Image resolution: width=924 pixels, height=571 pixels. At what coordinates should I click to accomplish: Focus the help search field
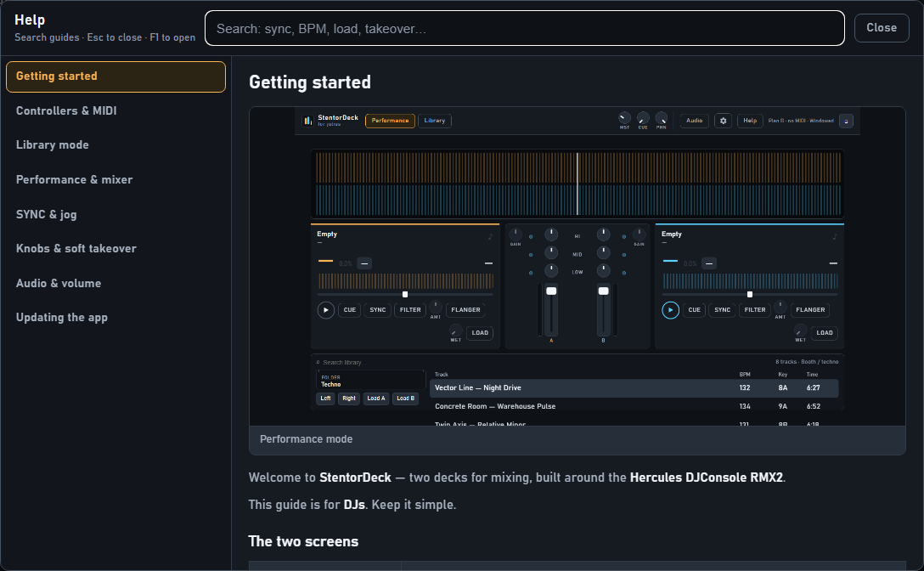click(x=525, y=28)
